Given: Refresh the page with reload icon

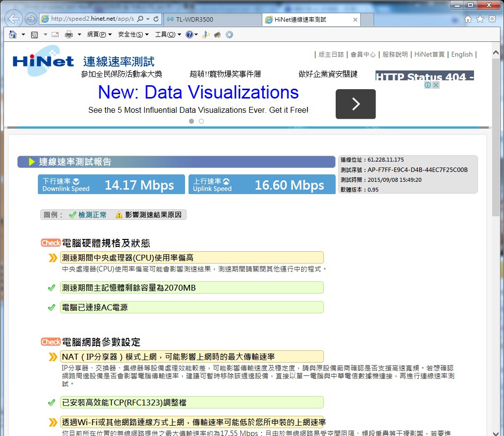Looking at the screenshot, I should 156,19.
